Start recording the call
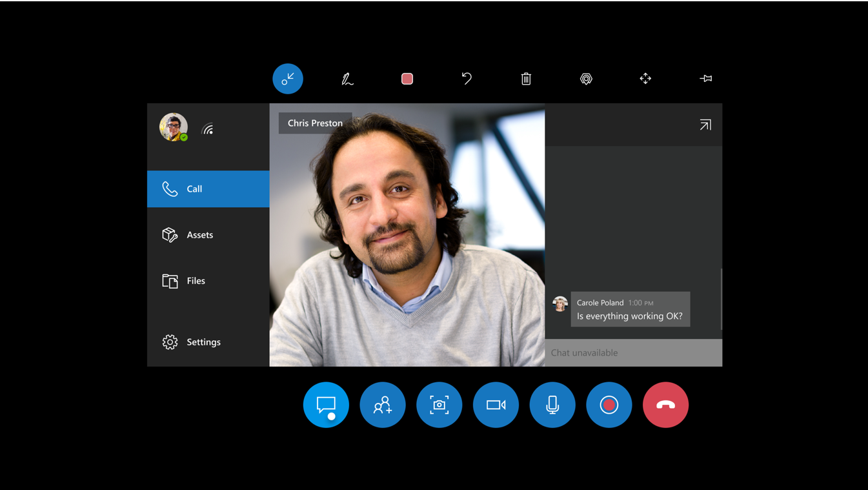Image resolution: width=868 pixels, height=490 pixels. coord(609,405)
